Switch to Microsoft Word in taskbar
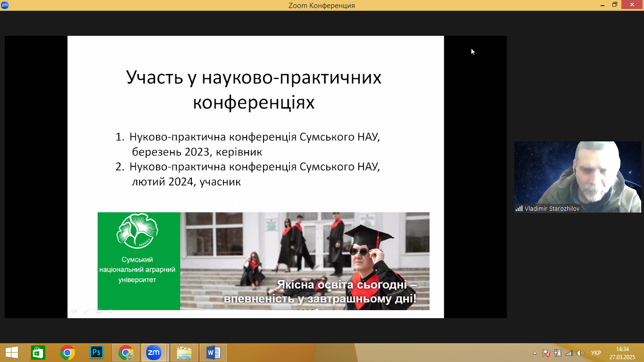 click(213, 353)
